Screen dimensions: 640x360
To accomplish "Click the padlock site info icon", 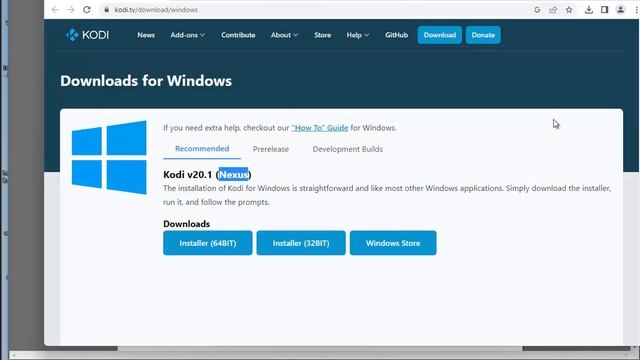I will pos(106,9).
